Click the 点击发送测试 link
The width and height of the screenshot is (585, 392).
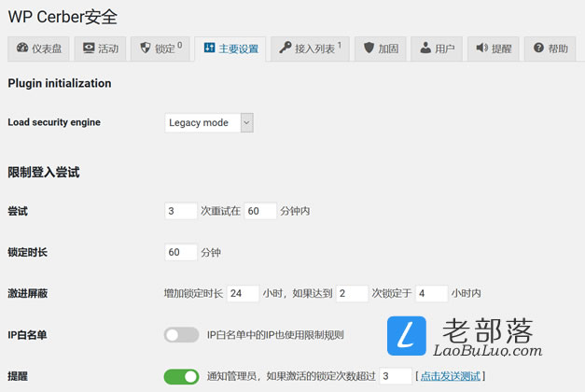point(451,376)
